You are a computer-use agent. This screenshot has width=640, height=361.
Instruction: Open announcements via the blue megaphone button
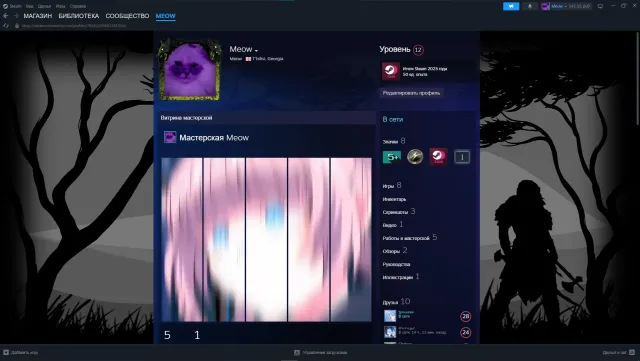pos(511,6)
